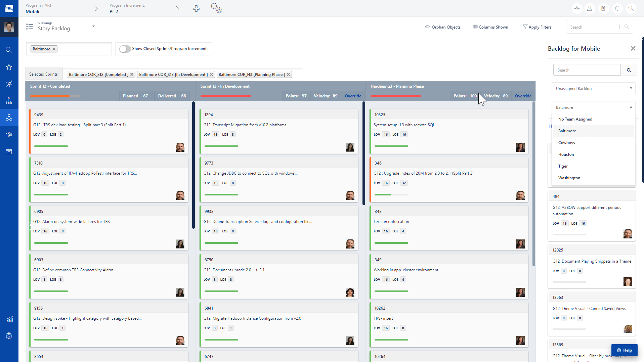This screenshot has width=644, height=362.
Task: Select the favorites star icon in sidebar
Action: click(9, 67)
